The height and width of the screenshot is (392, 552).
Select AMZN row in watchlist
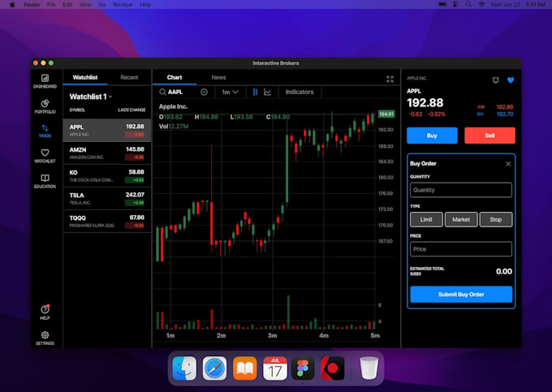(107, 153)
